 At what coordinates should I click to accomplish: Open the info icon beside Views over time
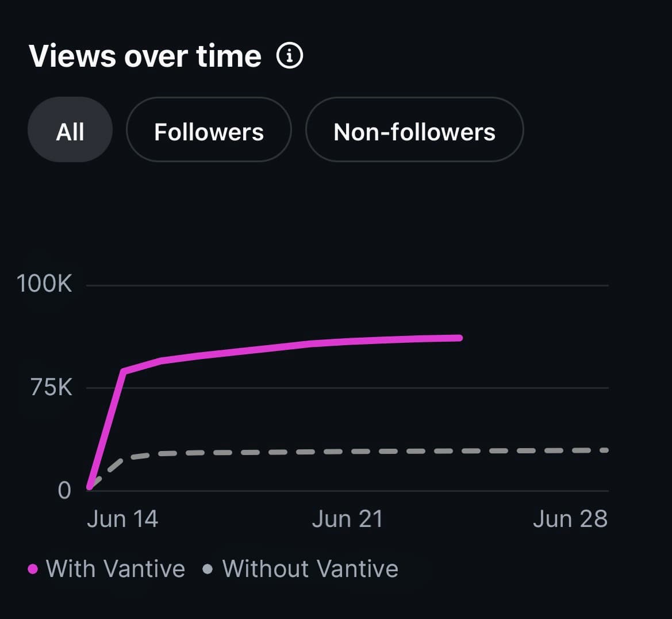pos(289,55)
